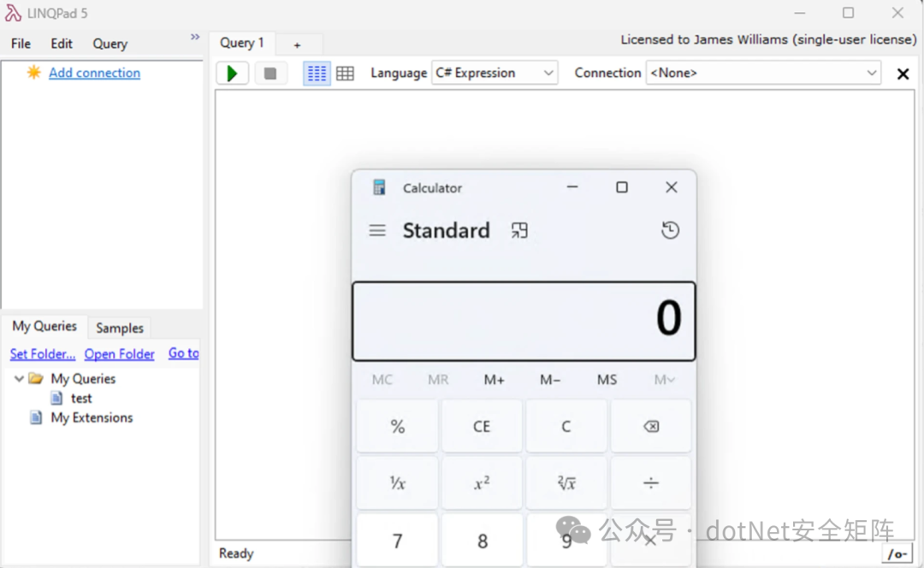
Task: Open the Query menu in LINQPad
Action: 110,44
